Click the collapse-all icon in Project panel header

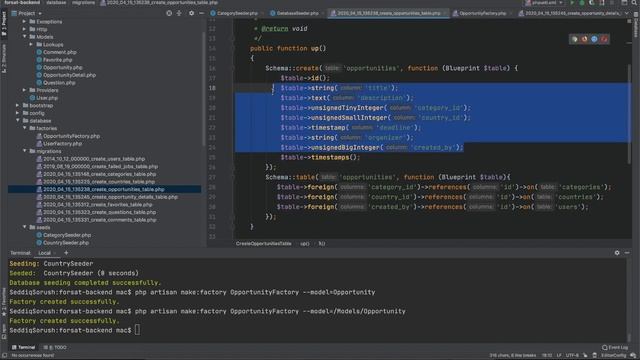(179, 13)
